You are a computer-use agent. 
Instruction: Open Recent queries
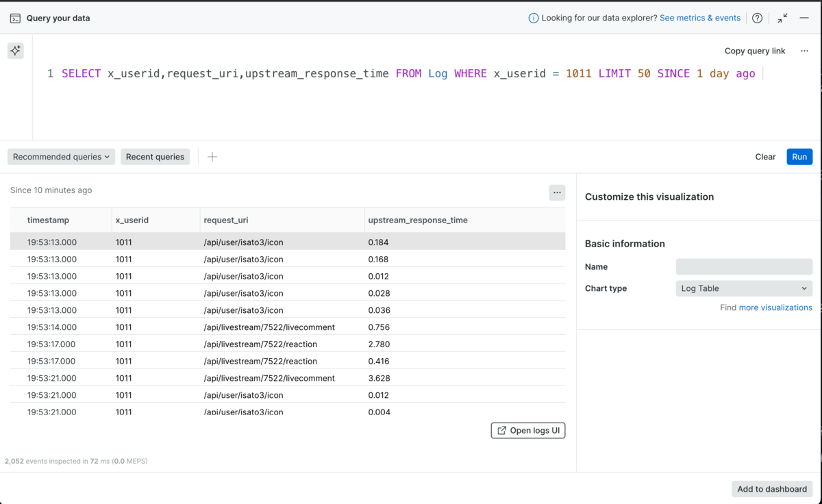coord(155,157)
